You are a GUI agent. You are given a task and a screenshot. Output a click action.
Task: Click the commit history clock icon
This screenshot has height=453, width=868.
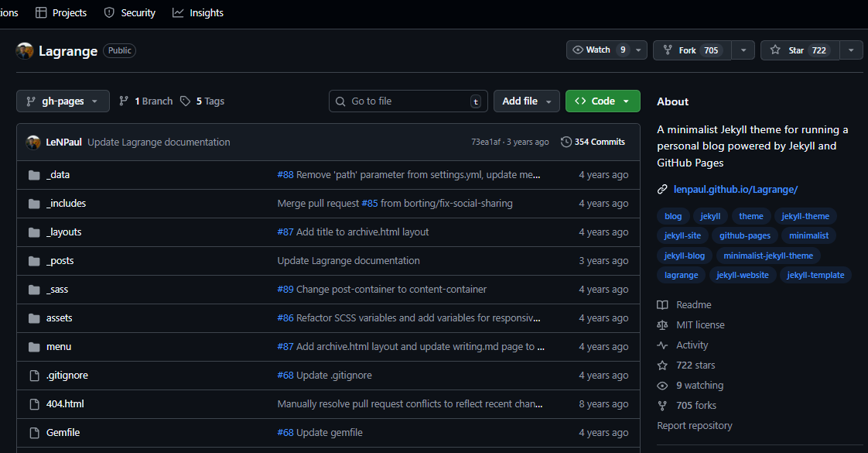click(566, 142)
